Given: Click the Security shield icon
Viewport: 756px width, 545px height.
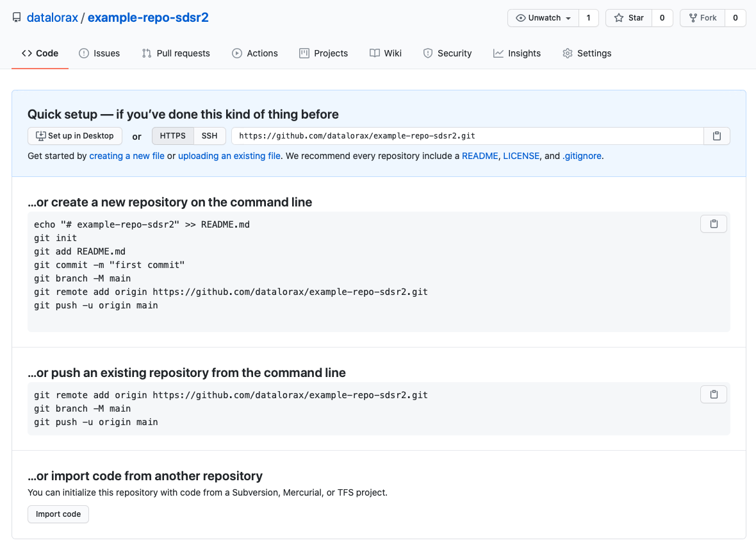Looking at the screenshot, I should click(428, 53).
